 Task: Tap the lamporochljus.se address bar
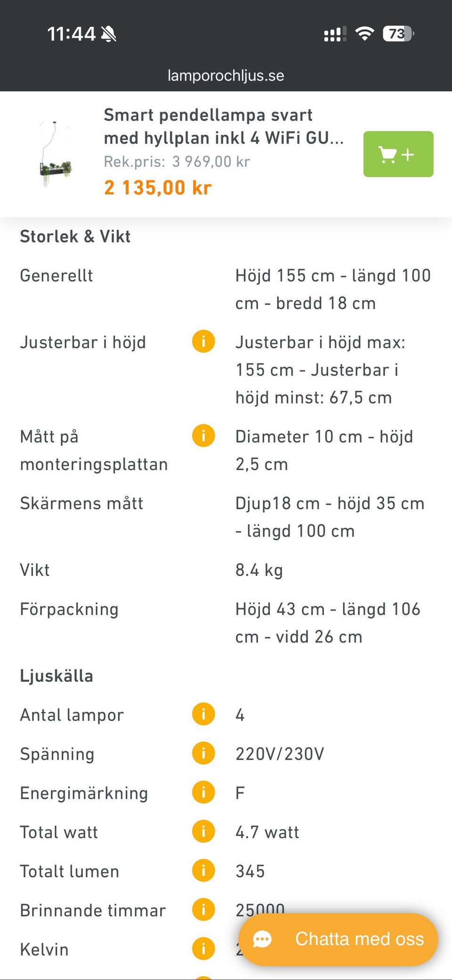coord(226,75)
